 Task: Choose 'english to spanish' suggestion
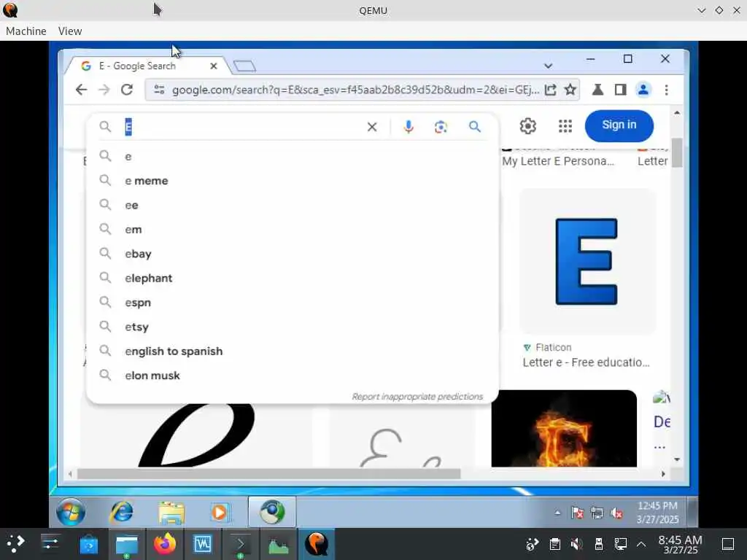(x=292, y=351)
